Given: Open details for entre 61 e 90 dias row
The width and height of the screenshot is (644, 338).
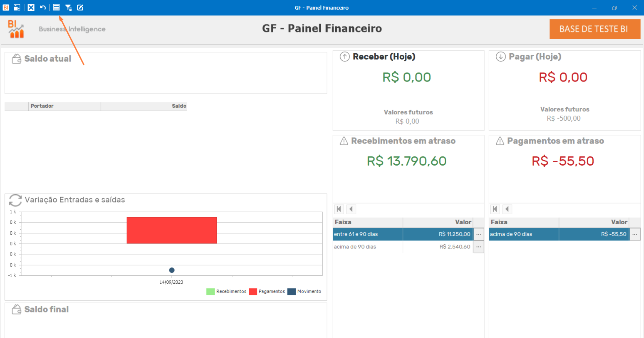Looking at the screenshot, I should pos(479,234).
